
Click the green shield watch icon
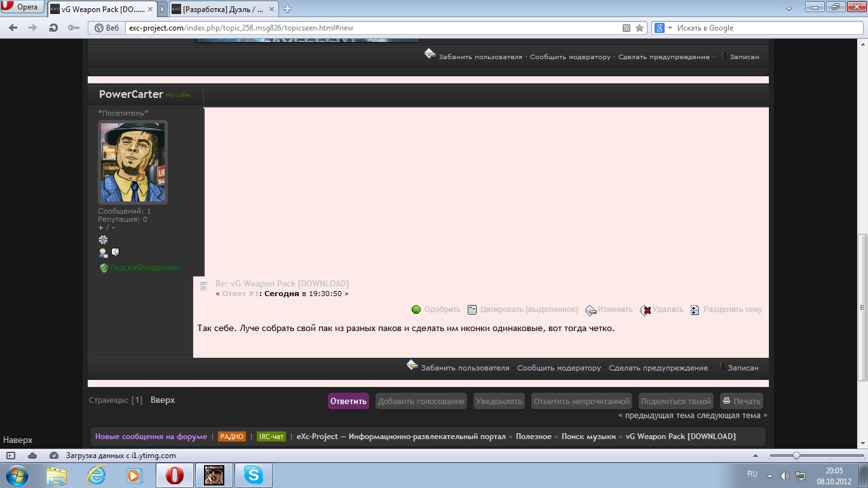(104, 268)
